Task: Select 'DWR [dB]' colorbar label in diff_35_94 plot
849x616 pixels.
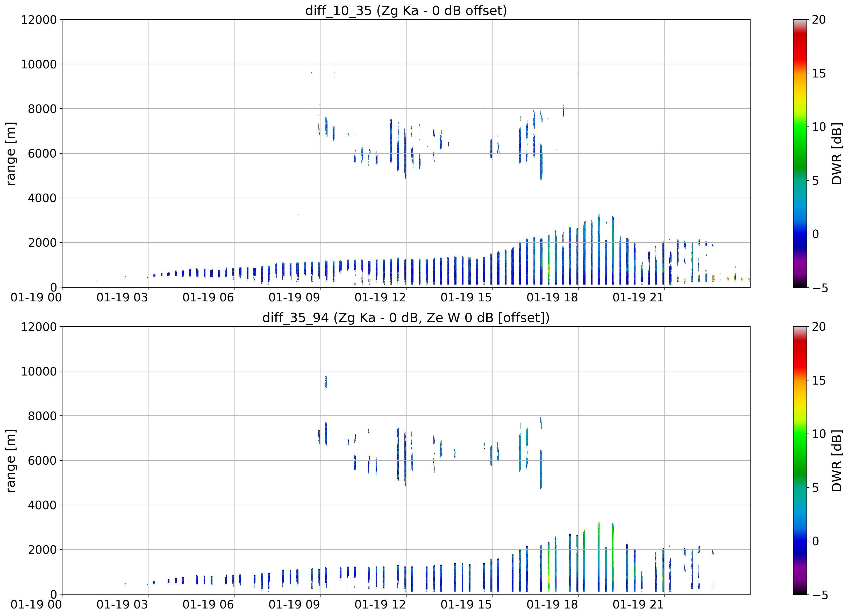Action: click(x=837, y=461)
